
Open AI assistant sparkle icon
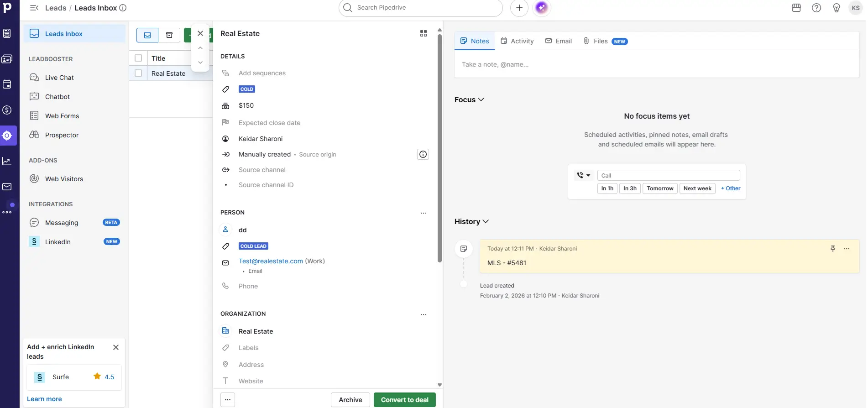pos(542,8)
